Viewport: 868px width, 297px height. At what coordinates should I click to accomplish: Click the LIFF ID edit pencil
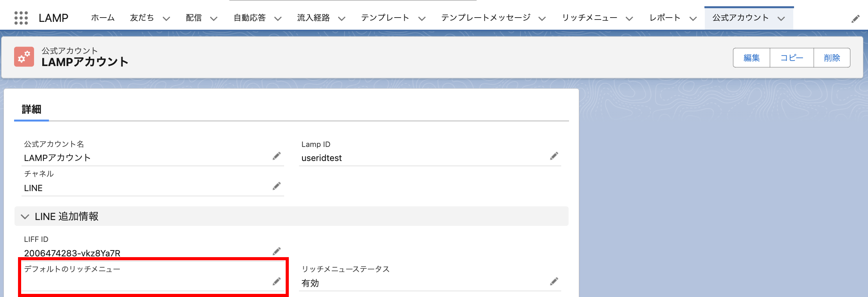tap(277, 251)
